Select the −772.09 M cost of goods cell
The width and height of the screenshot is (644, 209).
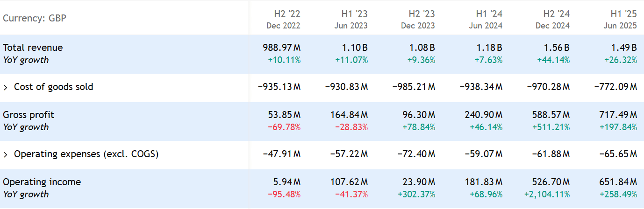(615, 87)
